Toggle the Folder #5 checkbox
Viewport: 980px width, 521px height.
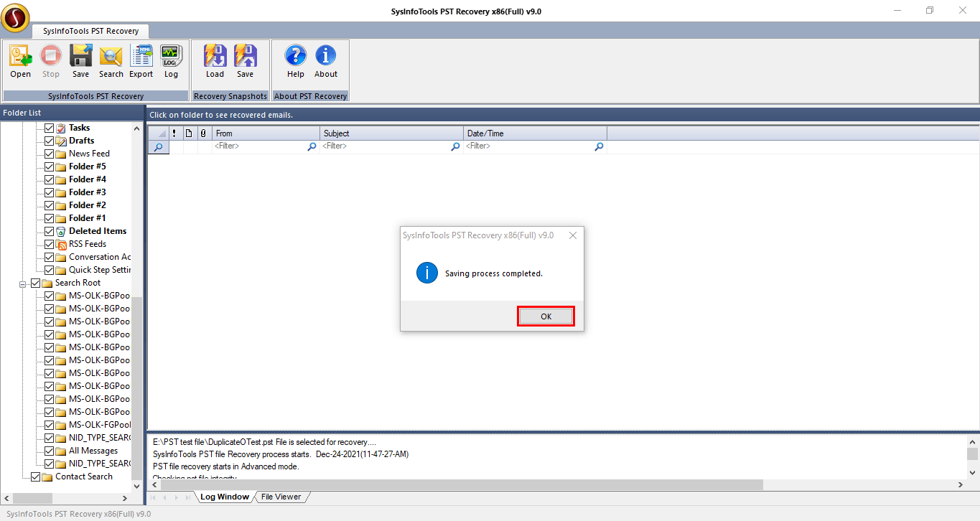coord(50,166)
